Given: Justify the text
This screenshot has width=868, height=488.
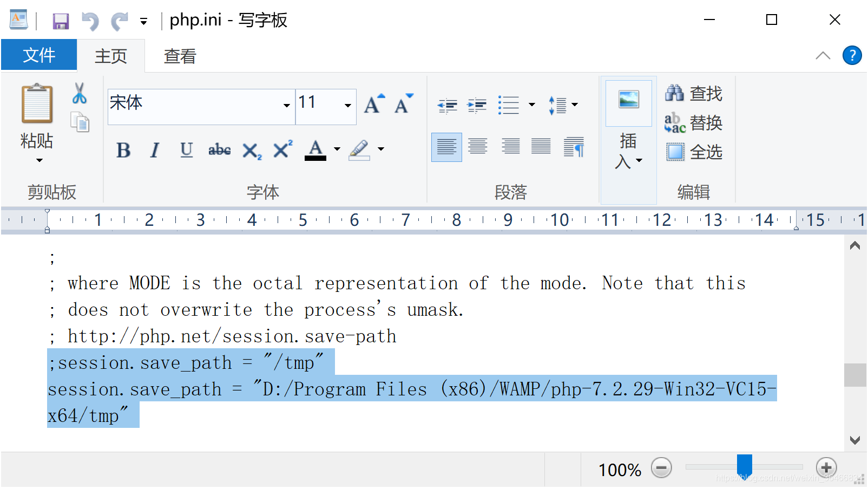Looking at the screenshot, I should [x=541, y=147].
